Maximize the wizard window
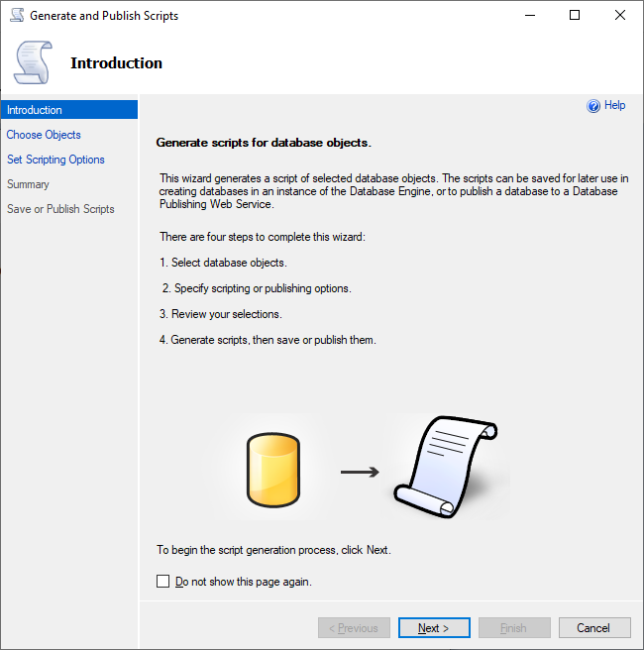This screenshot has width=644, height=650. 575,16
